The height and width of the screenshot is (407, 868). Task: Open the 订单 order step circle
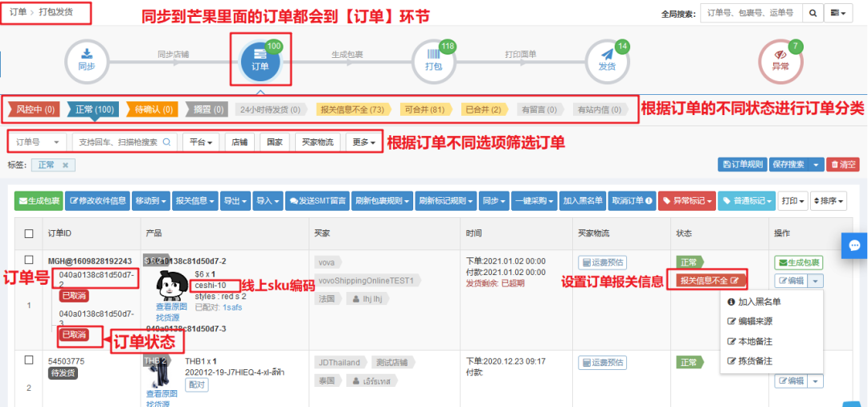coord(260,60)
